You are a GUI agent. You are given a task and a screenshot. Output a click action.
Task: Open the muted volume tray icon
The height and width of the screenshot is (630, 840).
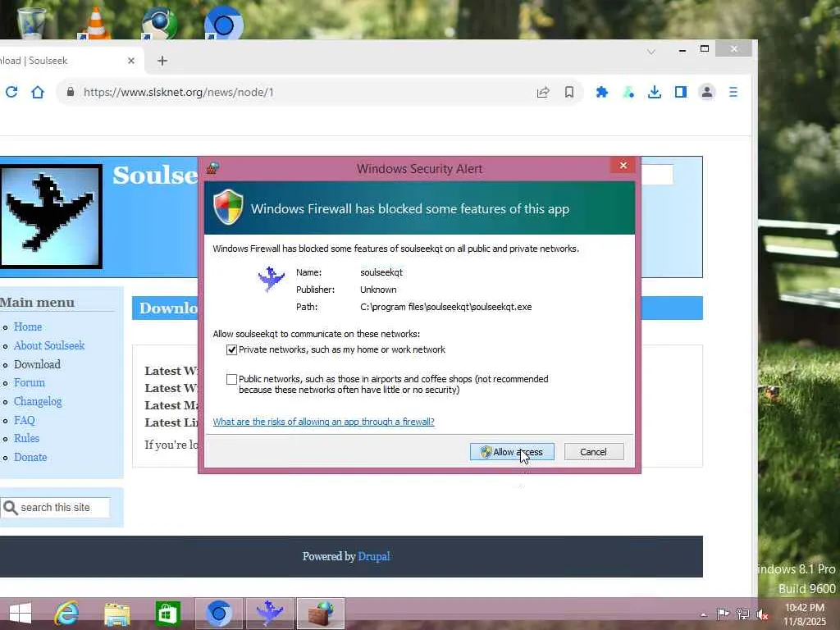[x=762, y=614]
